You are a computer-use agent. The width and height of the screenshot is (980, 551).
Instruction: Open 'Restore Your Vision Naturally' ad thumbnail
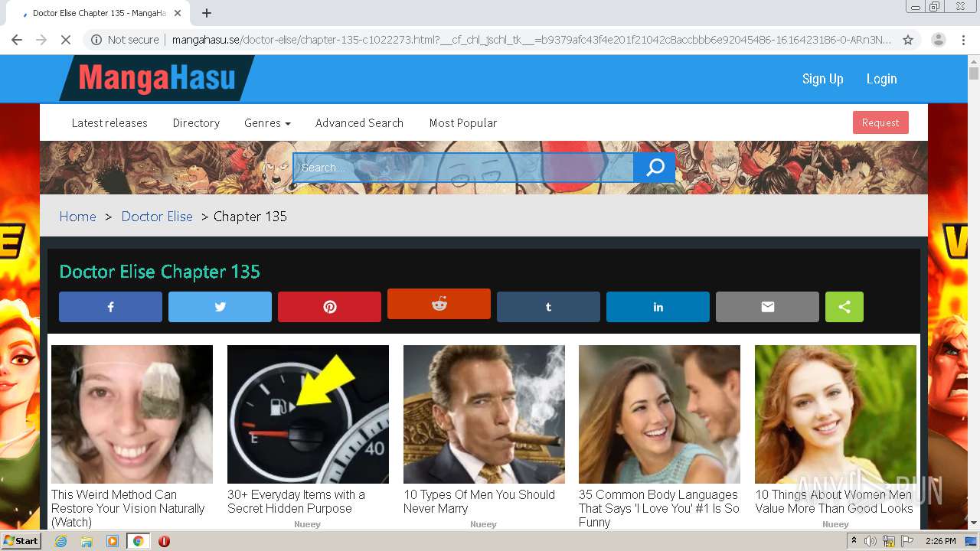[132, 414]
